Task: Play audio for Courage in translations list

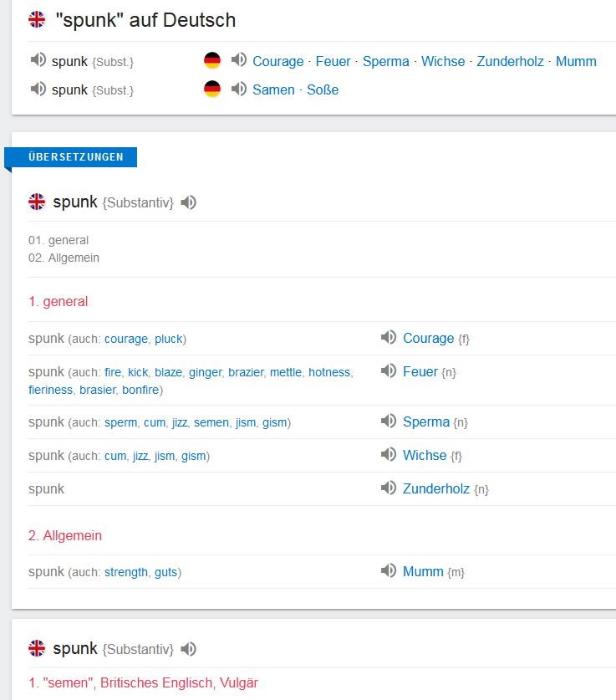Action: (x=388, y=338)
